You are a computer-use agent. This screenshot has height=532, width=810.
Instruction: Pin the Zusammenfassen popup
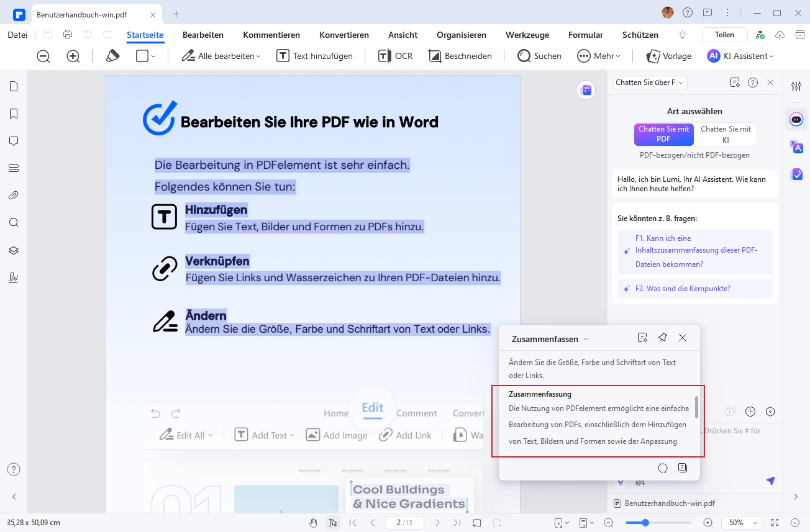663,338
